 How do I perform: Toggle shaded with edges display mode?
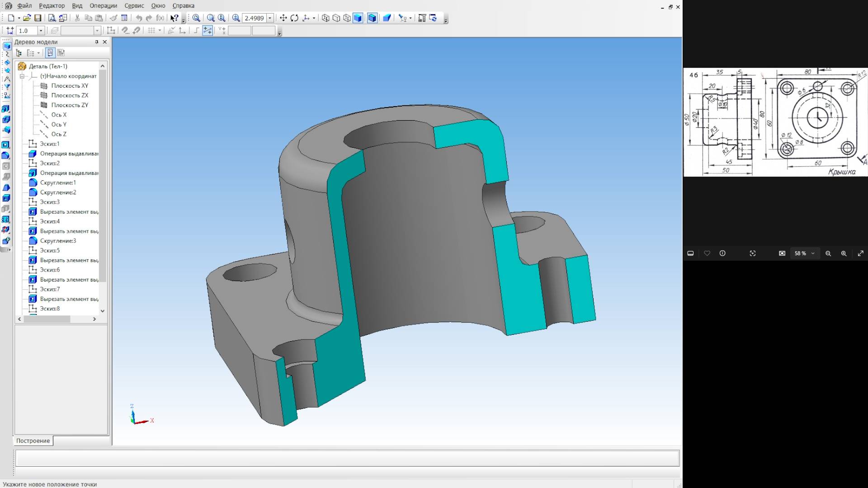coord(372,18)
